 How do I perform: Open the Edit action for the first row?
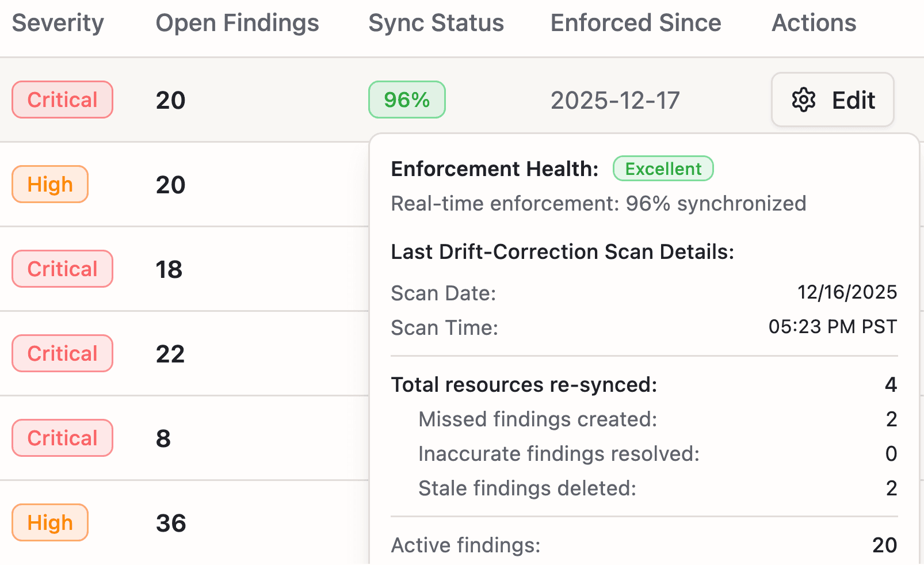point(833,100)
